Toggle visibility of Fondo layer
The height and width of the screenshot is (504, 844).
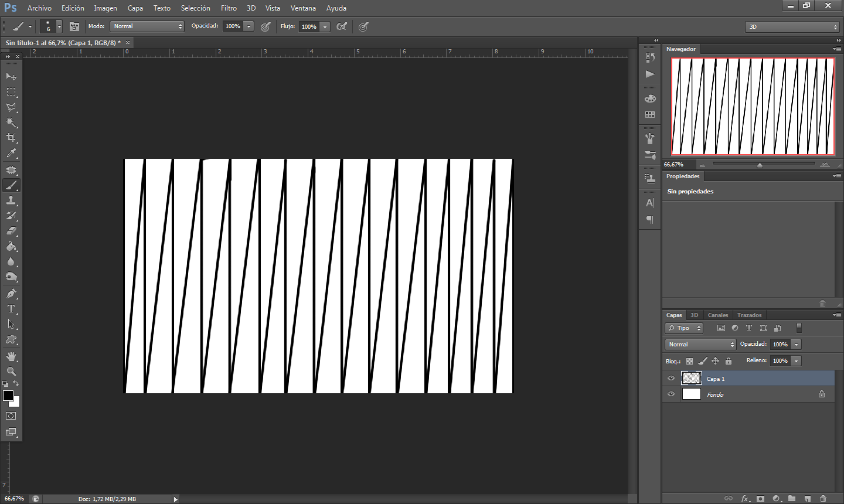pos(671,394)
